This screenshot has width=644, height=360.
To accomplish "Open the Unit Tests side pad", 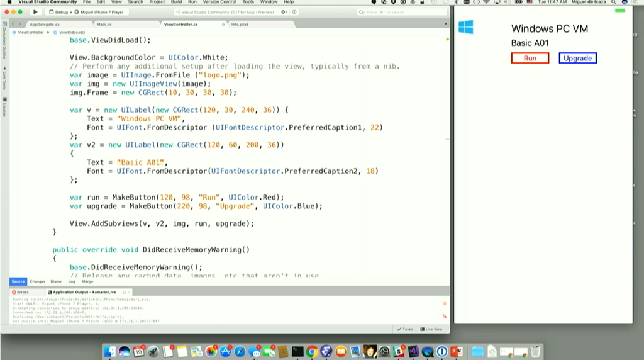I will pos(4,78).
